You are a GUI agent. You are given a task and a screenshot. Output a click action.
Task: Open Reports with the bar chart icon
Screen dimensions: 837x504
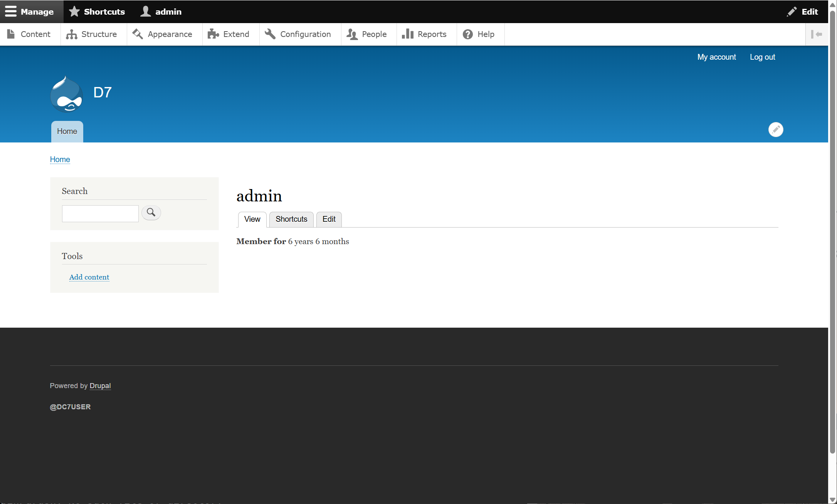424,34
